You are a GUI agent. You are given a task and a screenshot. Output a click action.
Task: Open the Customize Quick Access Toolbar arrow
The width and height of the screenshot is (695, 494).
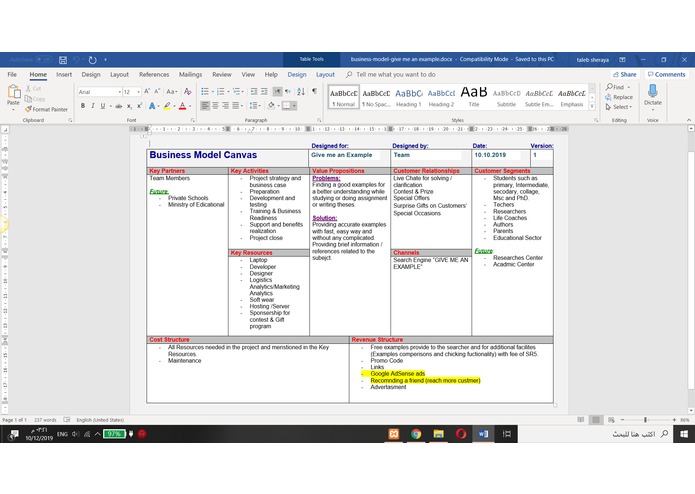point(105,60)
